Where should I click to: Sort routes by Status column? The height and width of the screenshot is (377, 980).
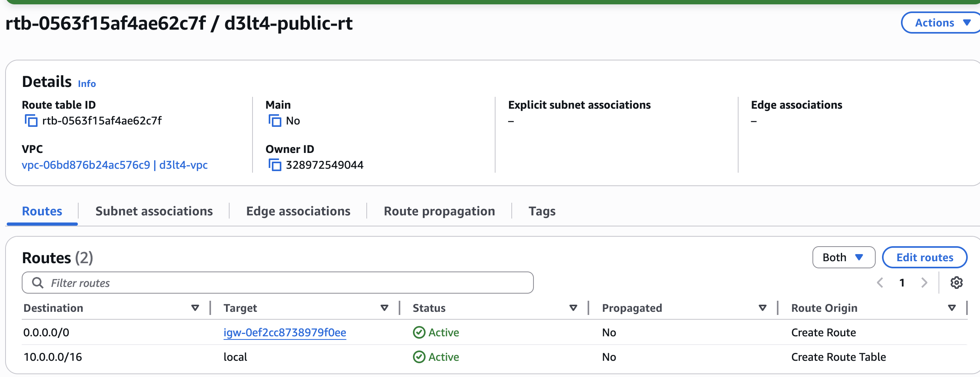(573, 308)
